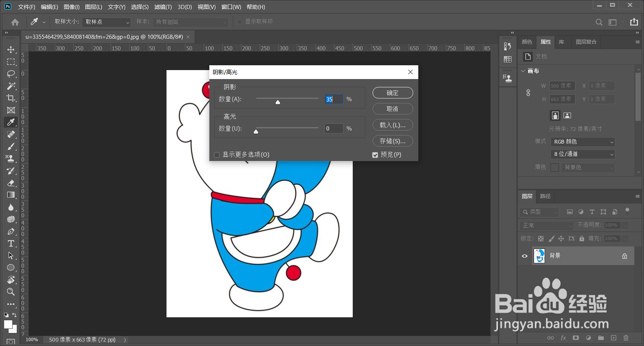The image size is (644, 346).
Task: Click the Save button in dialog
Action: [x=393, y=141]
